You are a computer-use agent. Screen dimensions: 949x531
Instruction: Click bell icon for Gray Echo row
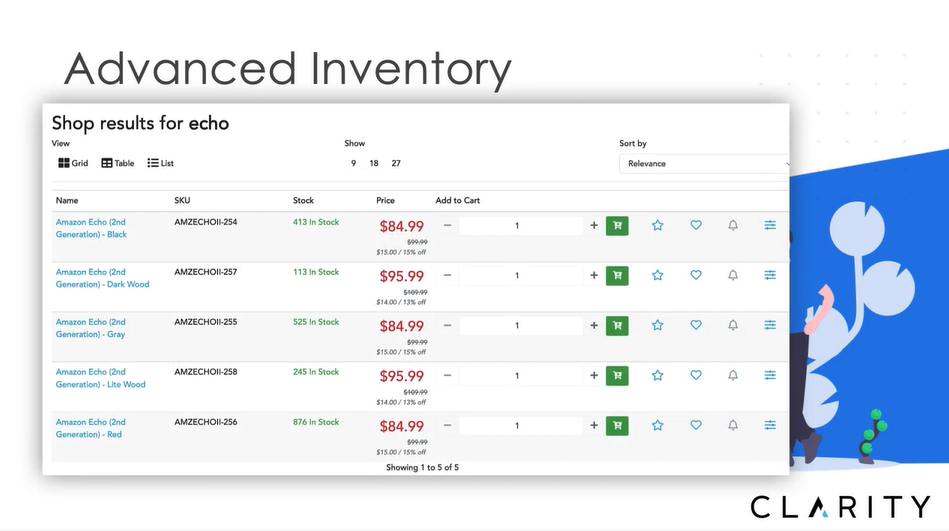coord(733,326)
